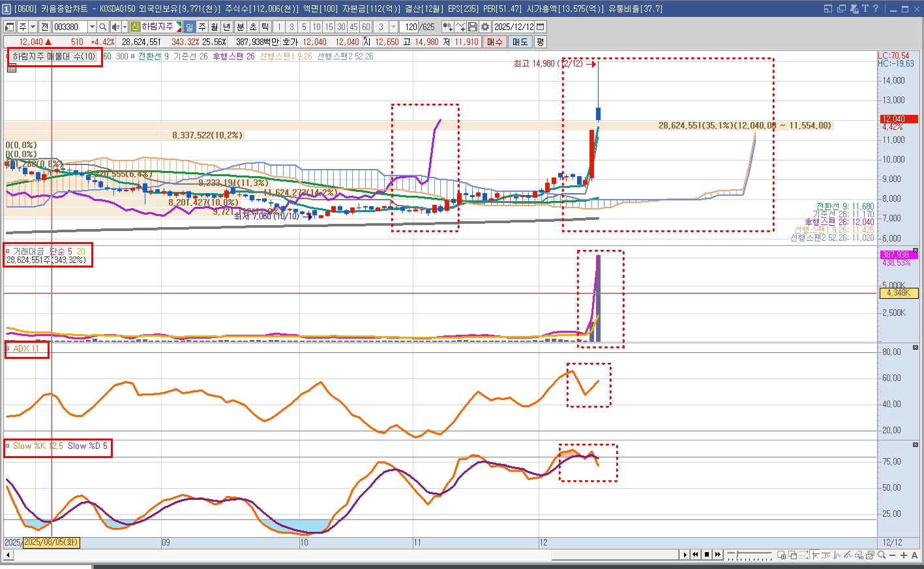This screenshot has width=924, height=569.
Task: Click the 평 button next to 매도
Action: point(540,42)
